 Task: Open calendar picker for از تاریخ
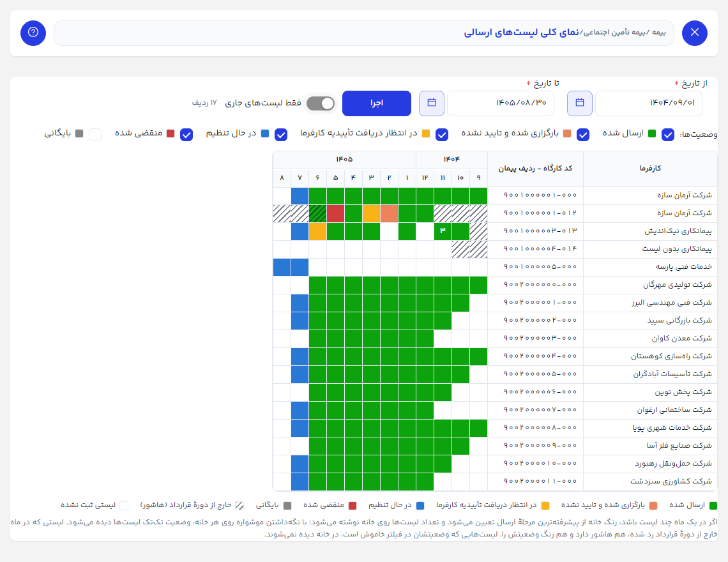click(580, 103)
